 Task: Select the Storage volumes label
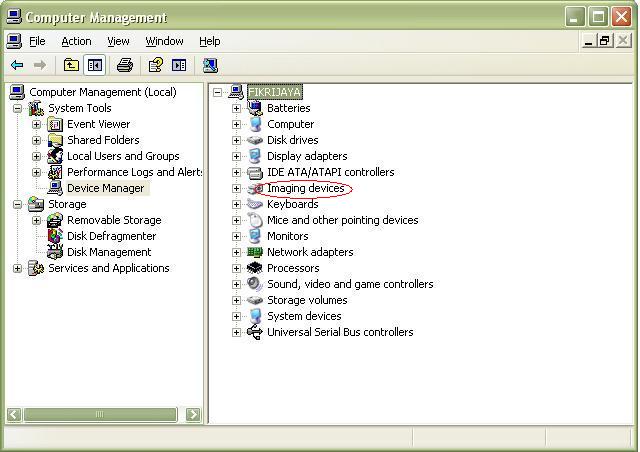pyautogui.click(x=307, y=300)
